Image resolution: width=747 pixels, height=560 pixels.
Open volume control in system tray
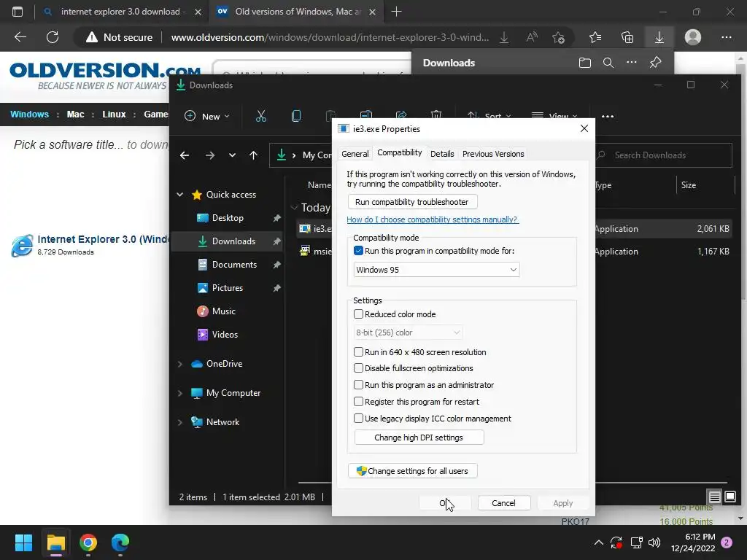(x=654, y=542)
